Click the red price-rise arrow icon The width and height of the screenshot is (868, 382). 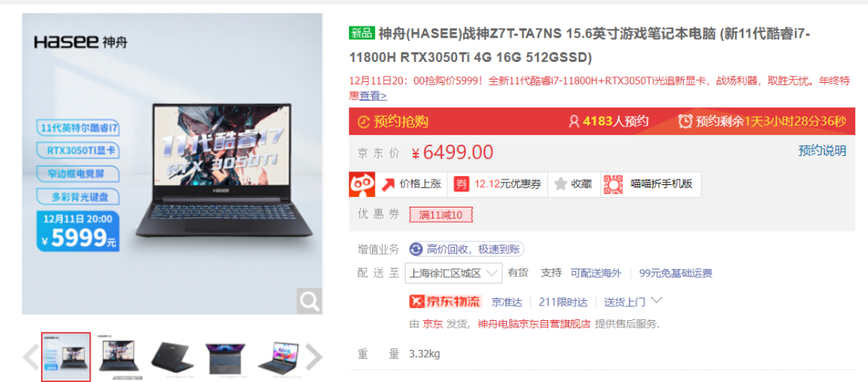point(387,184)
